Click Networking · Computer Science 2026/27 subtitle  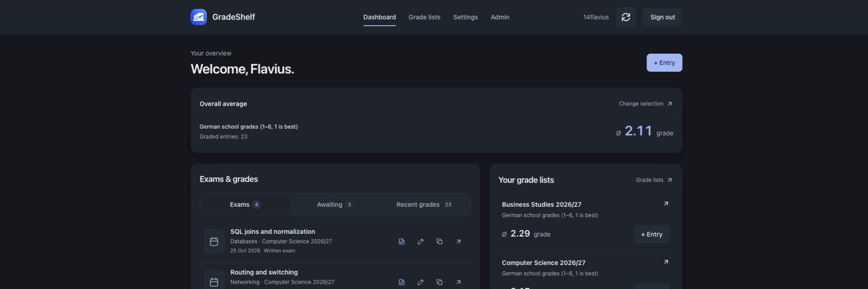(x=282, y=282)
